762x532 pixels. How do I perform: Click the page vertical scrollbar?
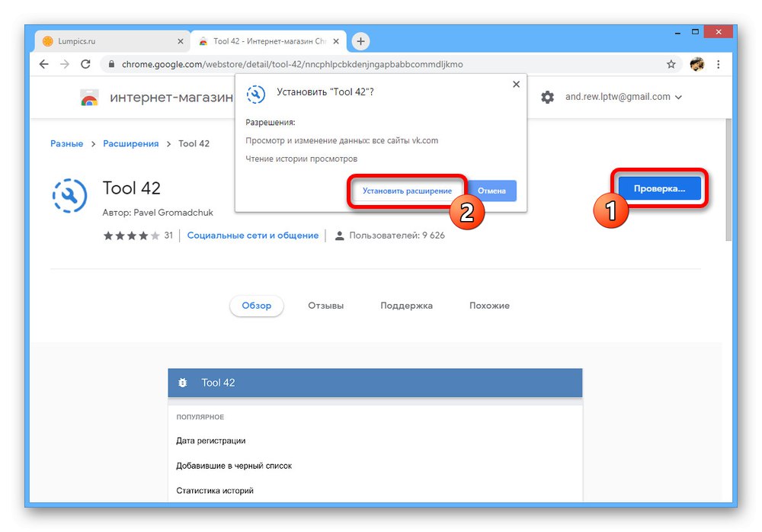pos(728,180)
